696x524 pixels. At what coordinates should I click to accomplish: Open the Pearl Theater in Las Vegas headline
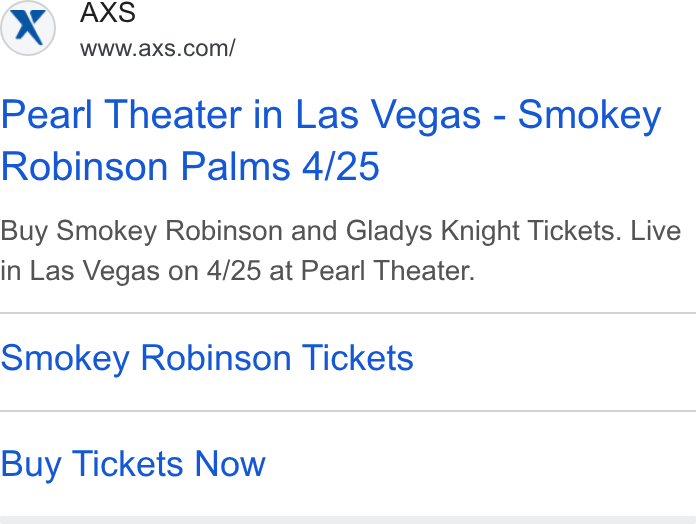(331, 141)
